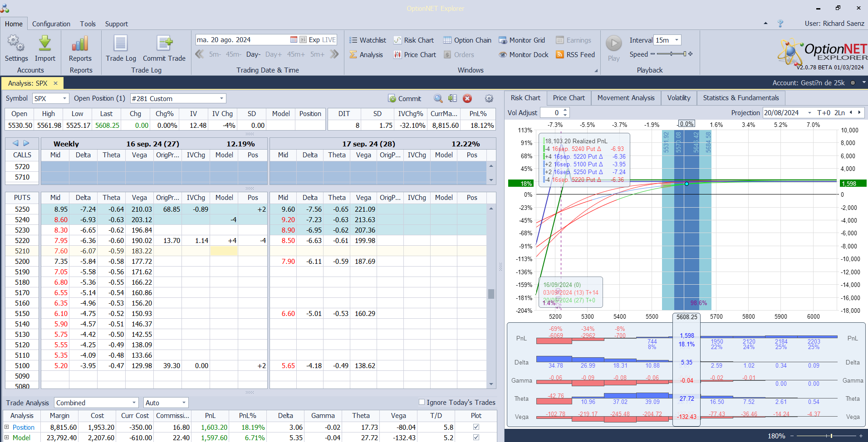
Task: Expand the Model row in Trade Analysis
Action: (x=7, y=437)
